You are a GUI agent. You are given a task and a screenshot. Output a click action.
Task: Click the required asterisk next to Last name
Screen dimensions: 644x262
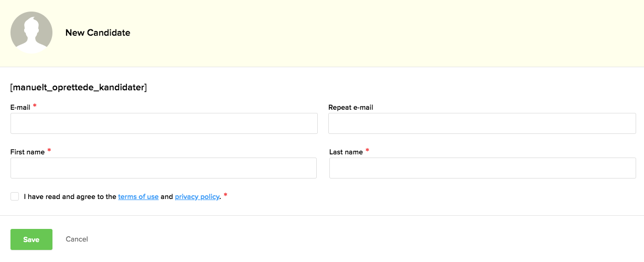tap(367, 151)
